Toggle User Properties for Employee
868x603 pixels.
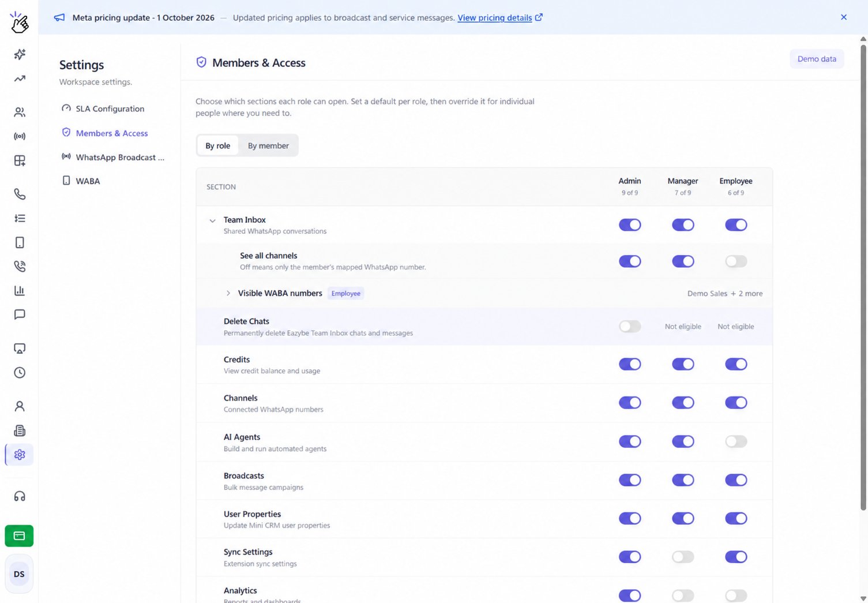coord(736,518)
